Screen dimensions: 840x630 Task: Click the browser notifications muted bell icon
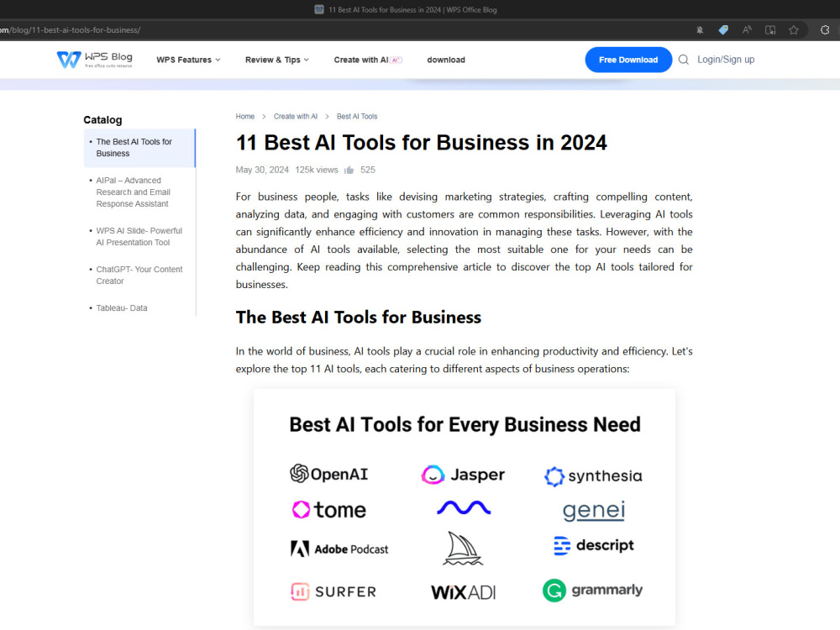700,30
